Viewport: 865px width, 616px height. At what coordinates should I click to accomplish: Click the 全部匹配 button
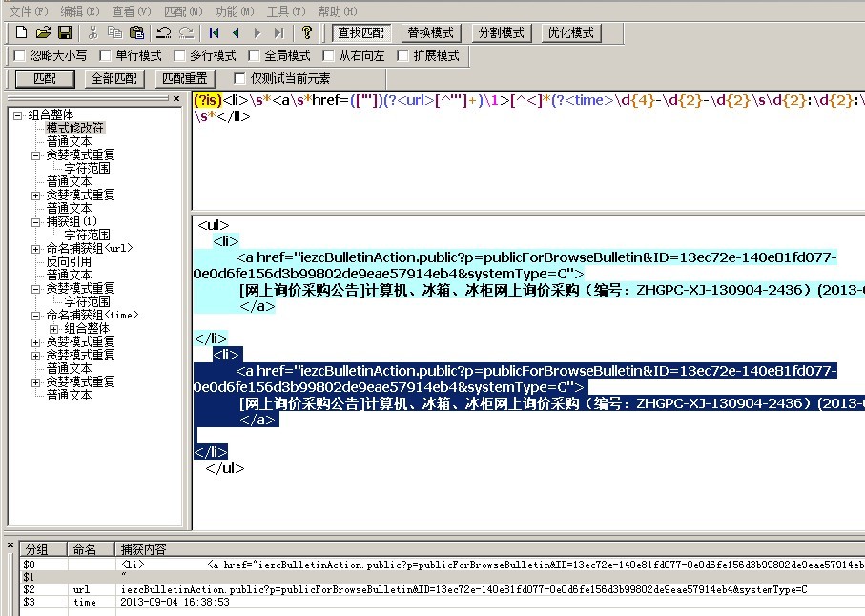coord(114,79)
